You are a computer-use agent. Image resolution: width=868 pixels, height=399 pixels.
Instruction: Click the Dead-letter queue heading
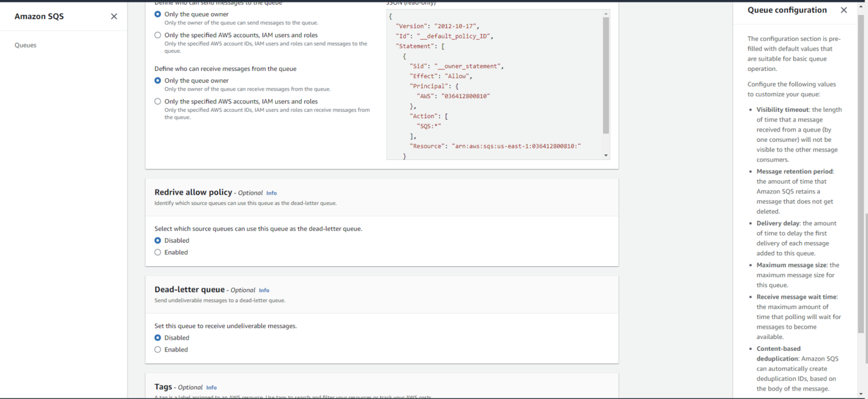tap(189, 290)
